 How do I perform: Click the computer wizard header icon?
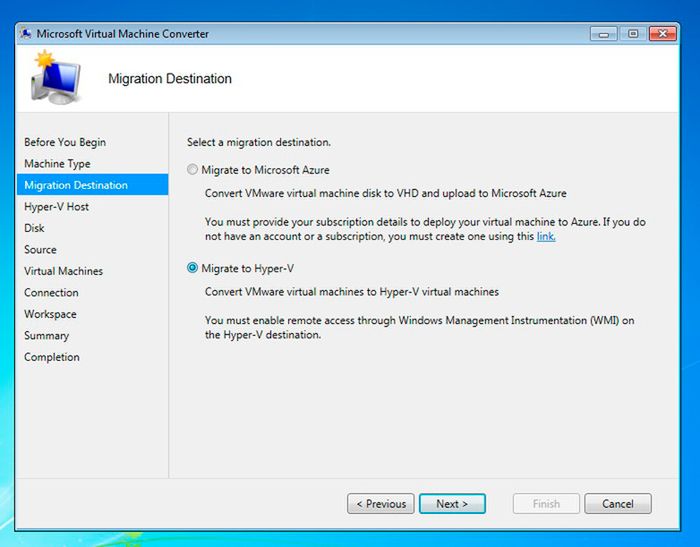click(56, 78)
